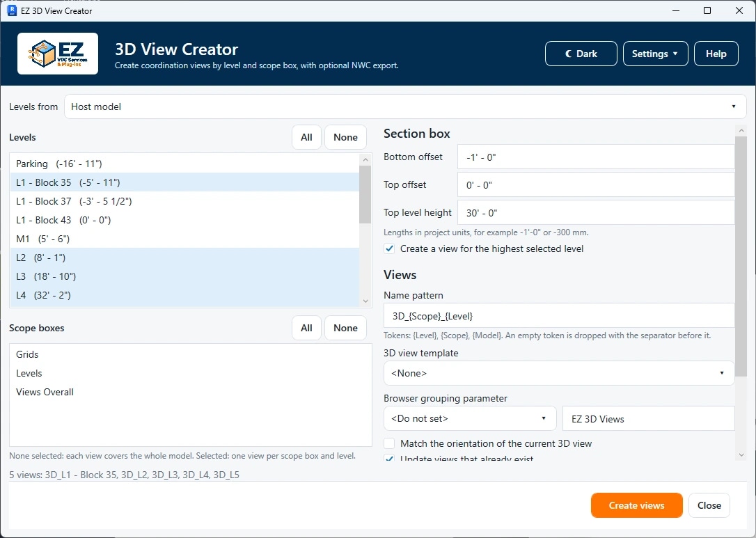Select All levels
The height and width of the screenshot is (538, 756).
click(306, 137)
